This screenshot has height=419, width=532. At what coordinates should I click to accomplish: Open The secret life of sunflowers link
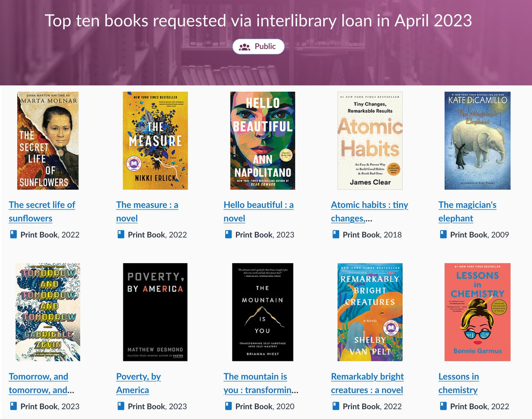[42, 211]
